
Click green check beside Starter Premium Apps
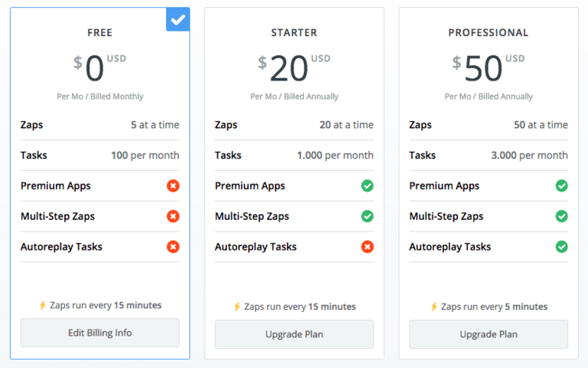(367, 186)
